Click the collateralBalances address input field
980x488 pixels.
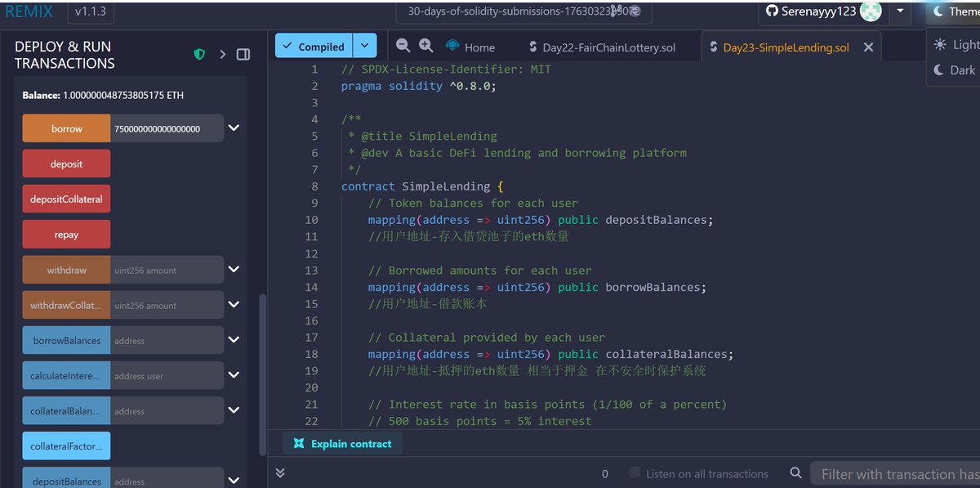point(167,410)
